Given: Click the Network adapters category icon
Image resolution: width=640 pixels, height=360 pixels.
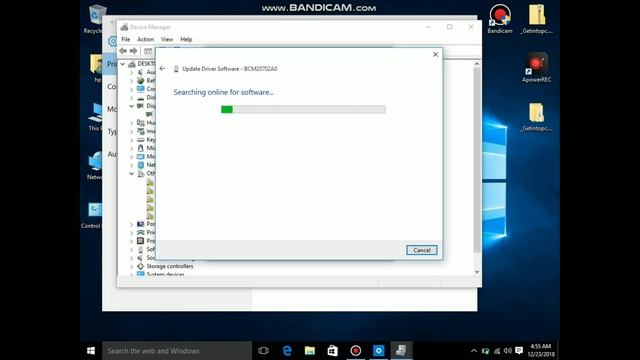Looking at the screenshot, I should pyautogui.click(x=140, y=165).
